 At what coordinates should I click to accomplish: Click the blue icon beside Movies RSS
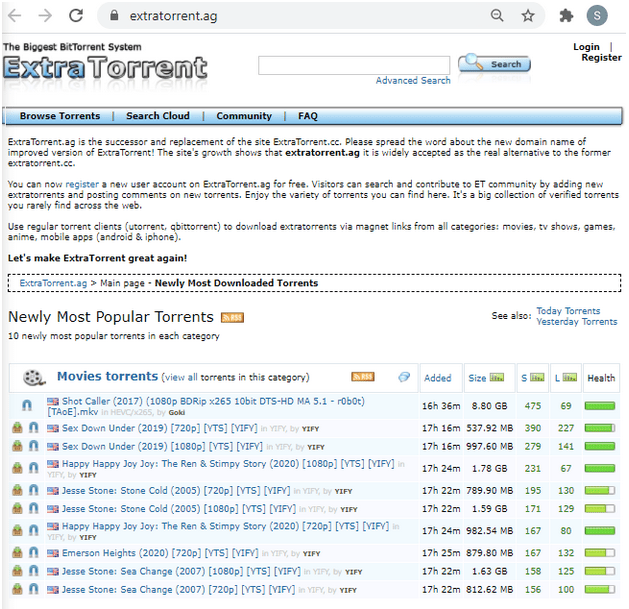404,377
